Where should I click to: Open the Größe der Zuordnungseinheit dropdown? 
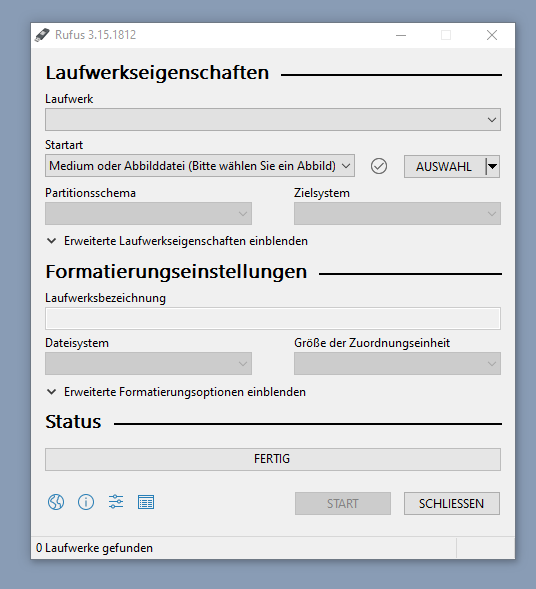(x=397, y=363)
